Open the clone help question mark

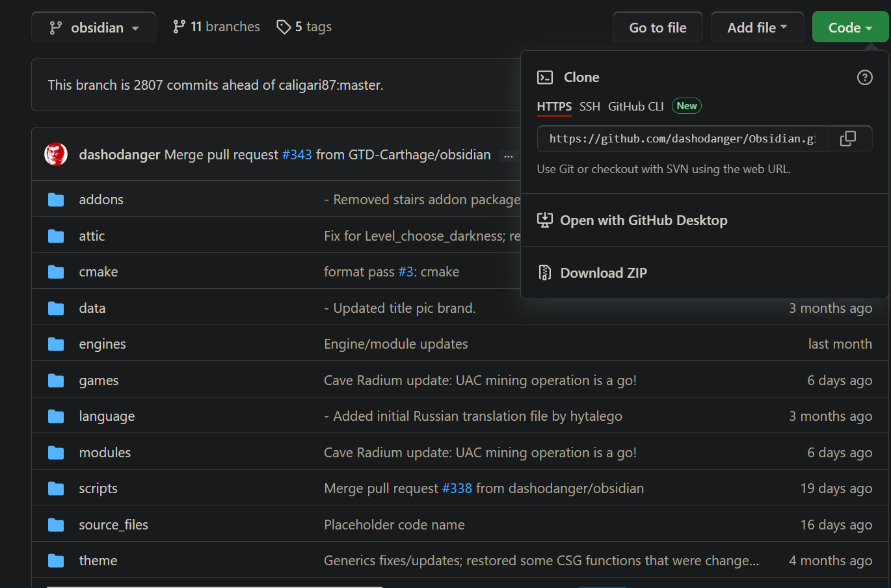pyautogui.click(x=864, y=77)
